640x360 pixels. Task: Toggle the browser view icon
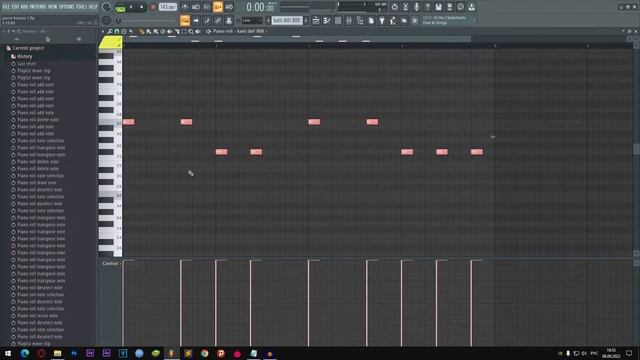360,20
